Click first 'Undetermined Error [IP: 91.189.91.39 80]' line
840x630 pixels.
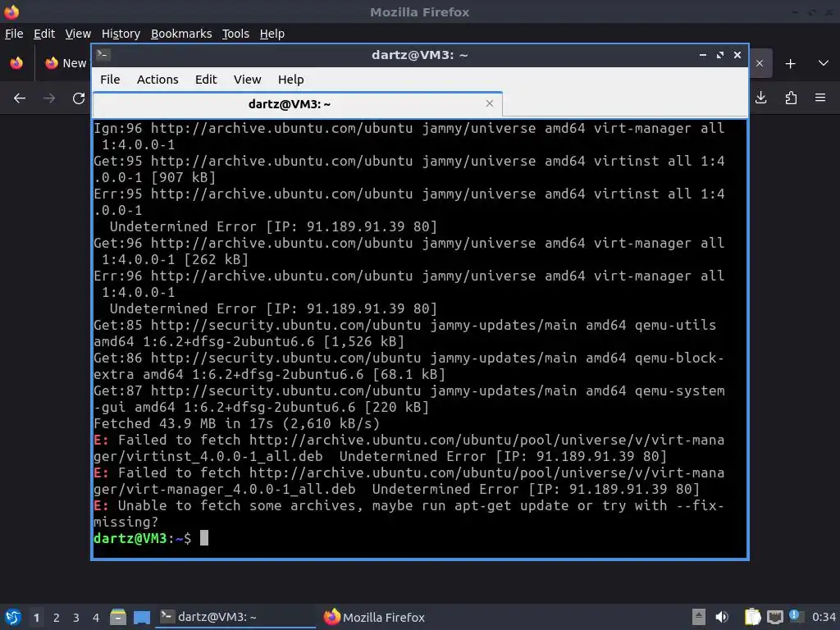(273, 226)
